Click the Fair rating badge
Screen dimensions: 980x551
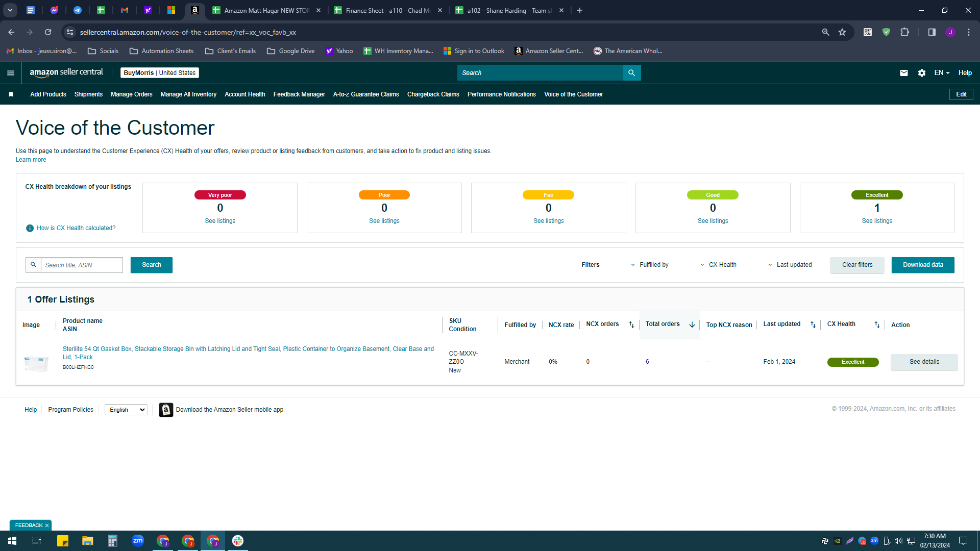[549, 195]
